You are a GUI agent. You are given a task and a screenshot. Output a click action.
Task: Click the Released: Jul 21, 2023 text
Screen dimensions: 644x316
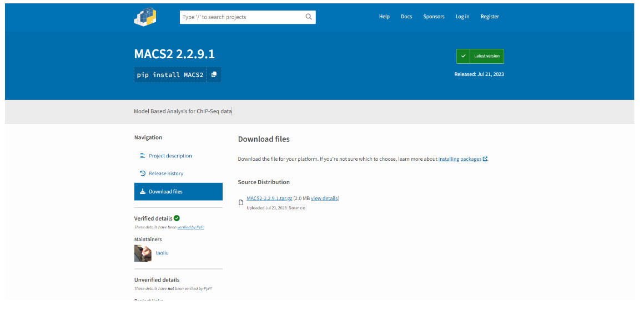(479, 74)
